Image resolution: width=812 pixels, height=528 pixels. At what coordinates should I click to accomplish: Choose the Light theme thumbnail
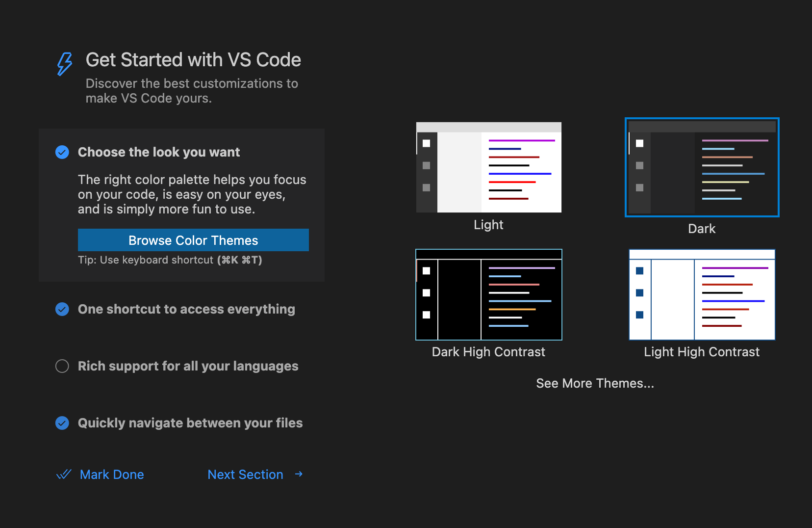tap(488, 167)
